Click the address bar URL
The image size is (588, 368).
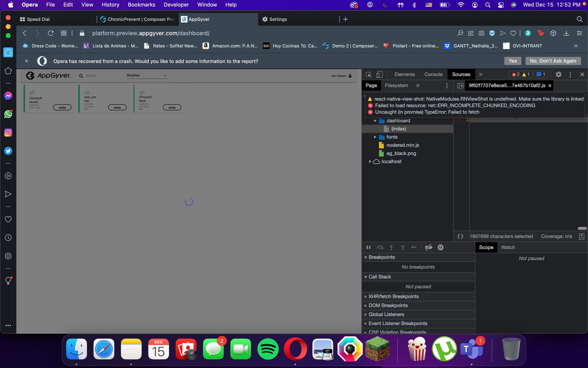(151, 33)
